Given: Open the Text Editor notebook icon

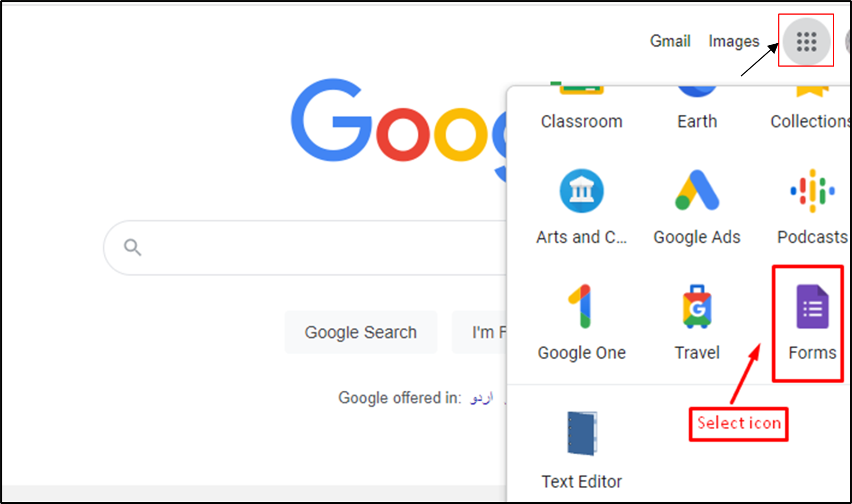Looking at the screenshot, I should pos(582,433).
